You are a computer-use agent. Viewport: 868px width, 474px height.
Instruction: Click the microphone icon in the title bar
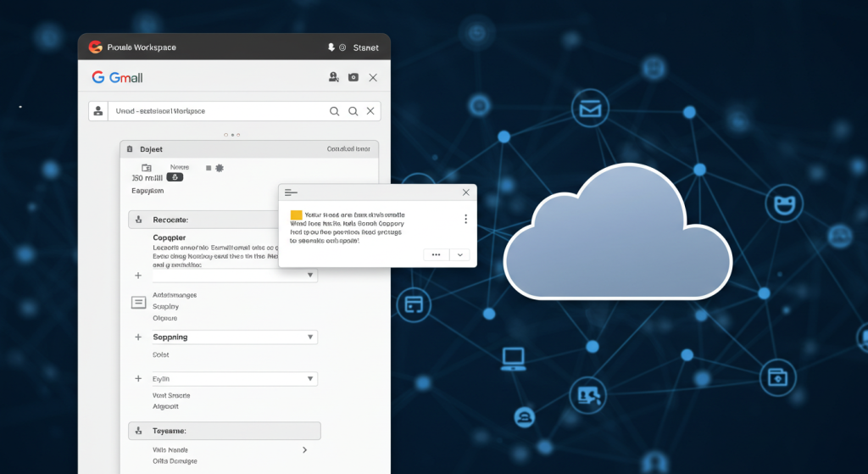(331, 47)
